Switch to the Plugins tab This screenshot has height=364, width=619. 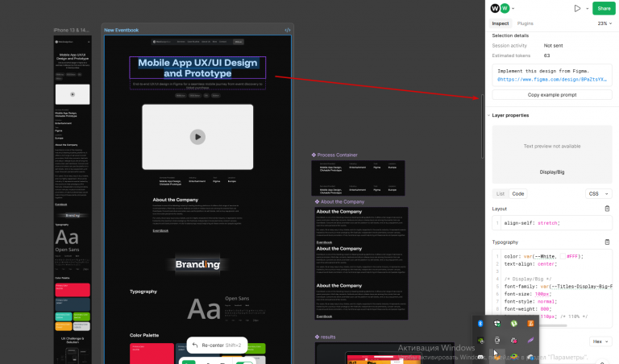pos(525,23)
